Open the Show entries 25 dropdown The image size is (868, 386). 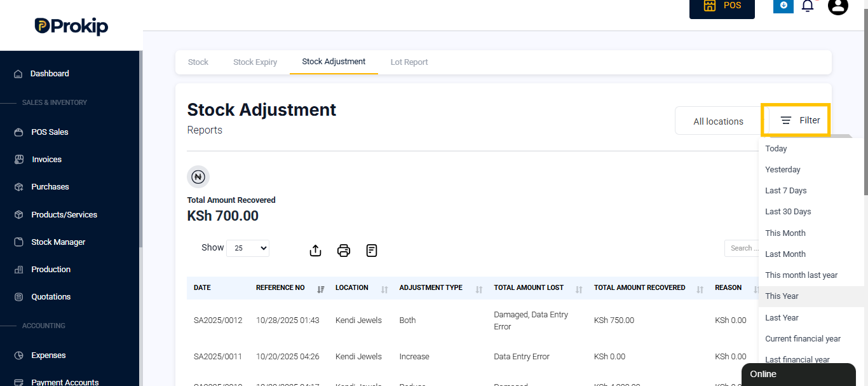tap(248, 248)
